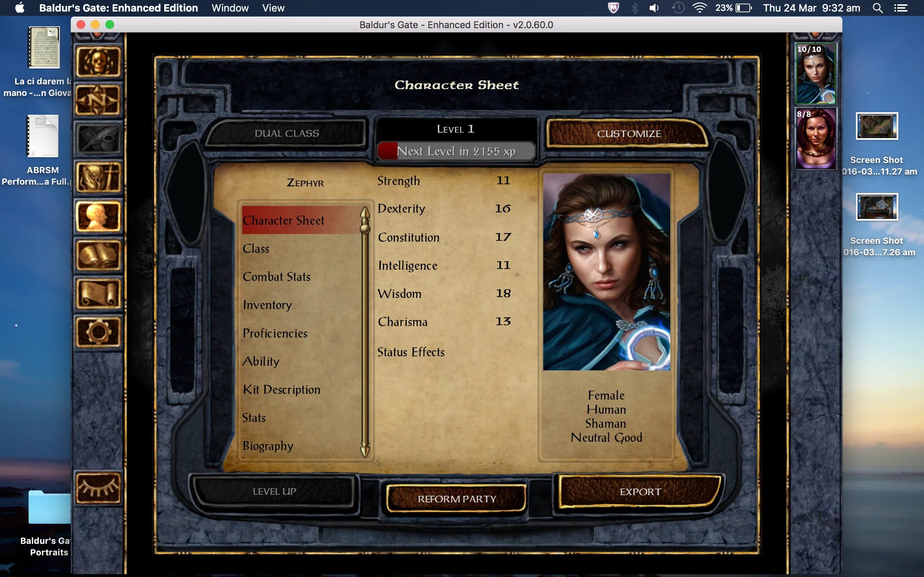Expand the Status Effects section

(411, 351)
